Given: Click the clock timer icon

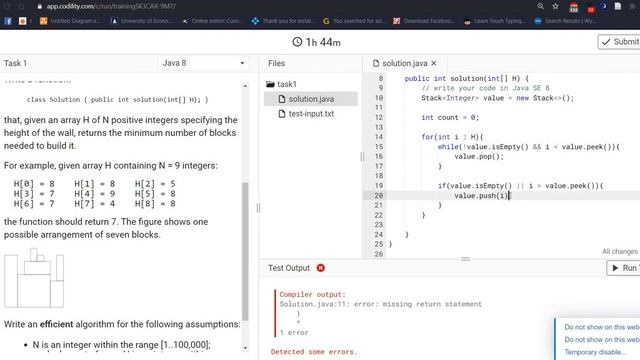Looking at the screenshot, I should point(297,42).
